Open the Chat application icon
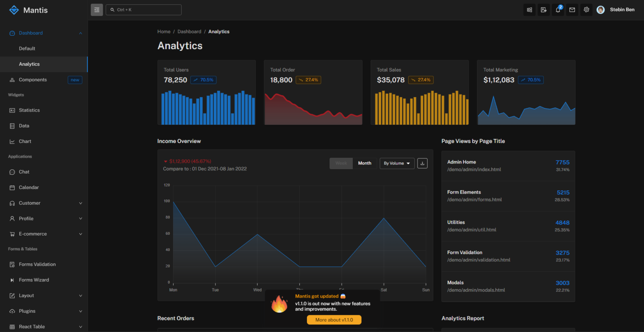The image size is (644, 332). coord(12,172)
